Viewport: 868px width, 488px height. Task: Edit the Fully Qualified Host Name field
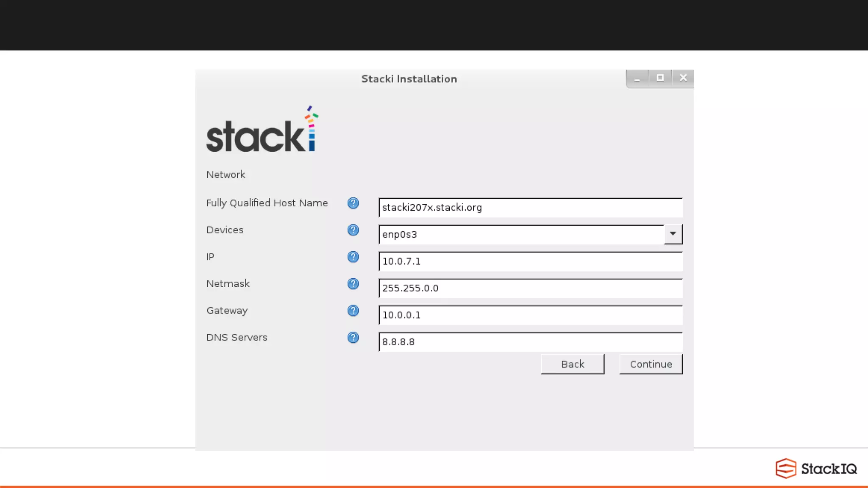pos(530,208)
